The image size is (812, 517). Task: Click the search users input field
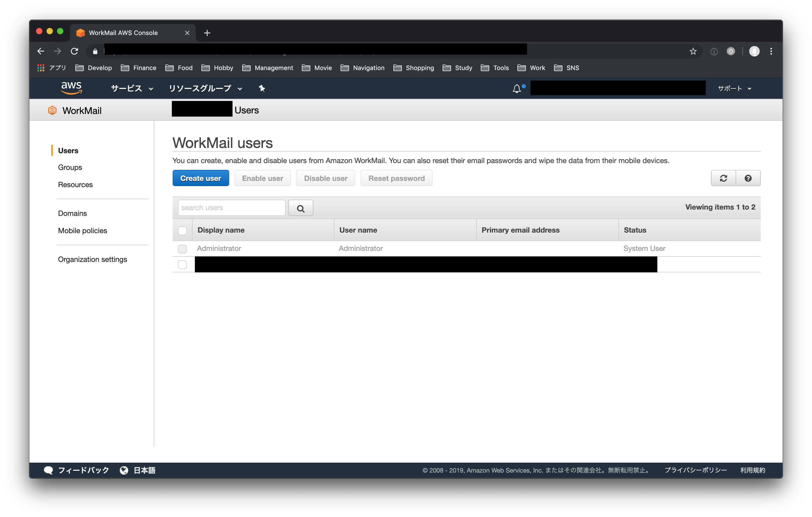click(231, 208)
